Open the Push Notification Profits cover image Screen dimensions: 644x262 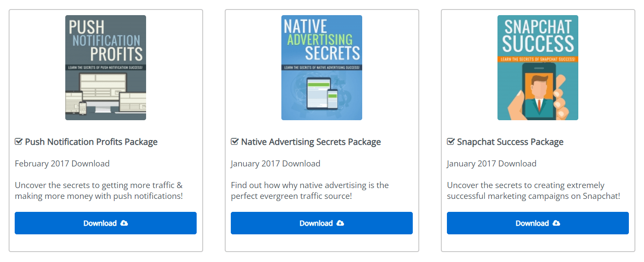tap(105, 67)
